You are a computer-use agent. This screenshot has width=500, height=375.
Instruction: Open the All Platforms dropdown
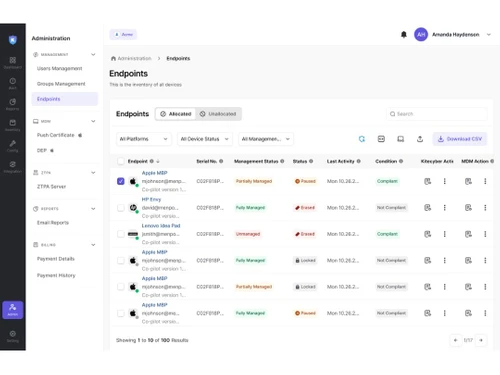pos(144,139)
